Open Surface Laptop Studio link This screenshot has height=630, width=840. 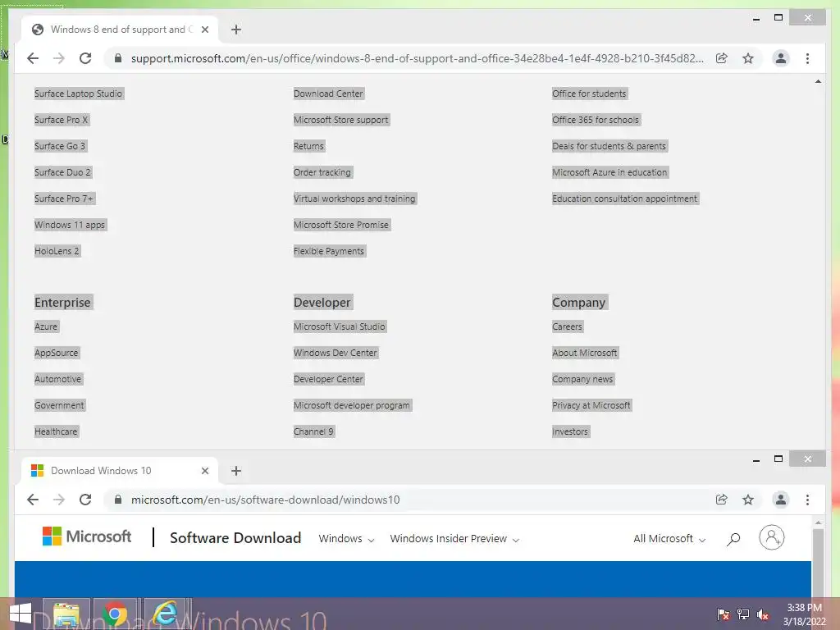point(78,94)
